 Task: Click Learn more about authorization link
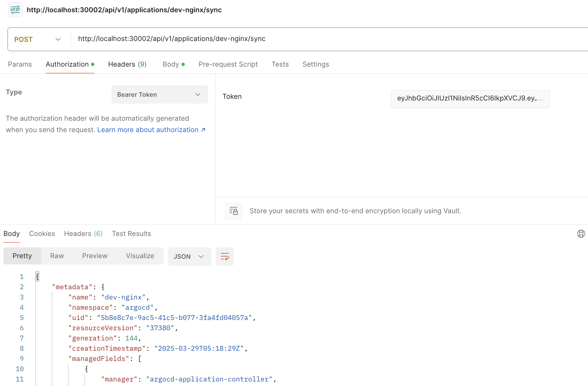click(x=151, y=130)
